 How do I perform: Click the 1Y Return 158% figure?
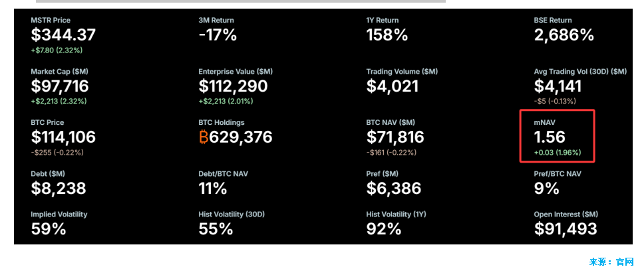tap(387, 35)
